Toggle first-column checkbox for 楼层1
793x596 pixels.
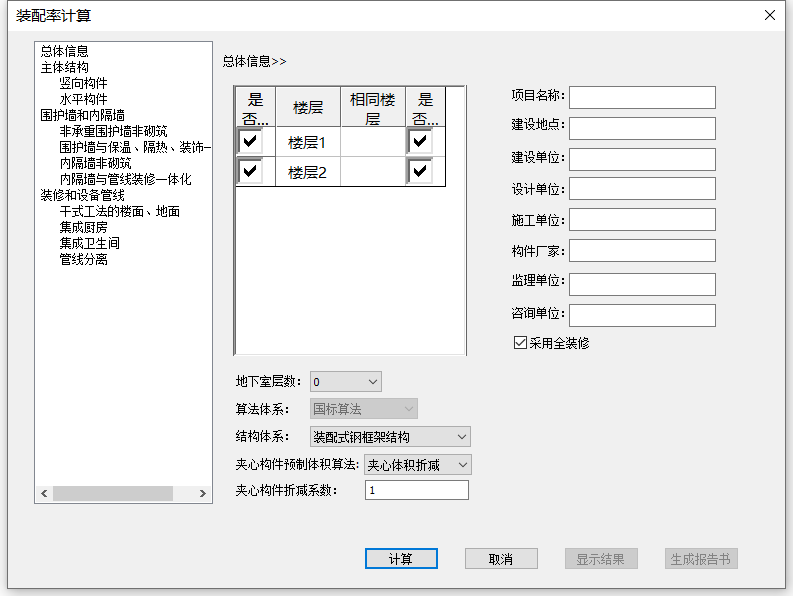pos(250,142)
